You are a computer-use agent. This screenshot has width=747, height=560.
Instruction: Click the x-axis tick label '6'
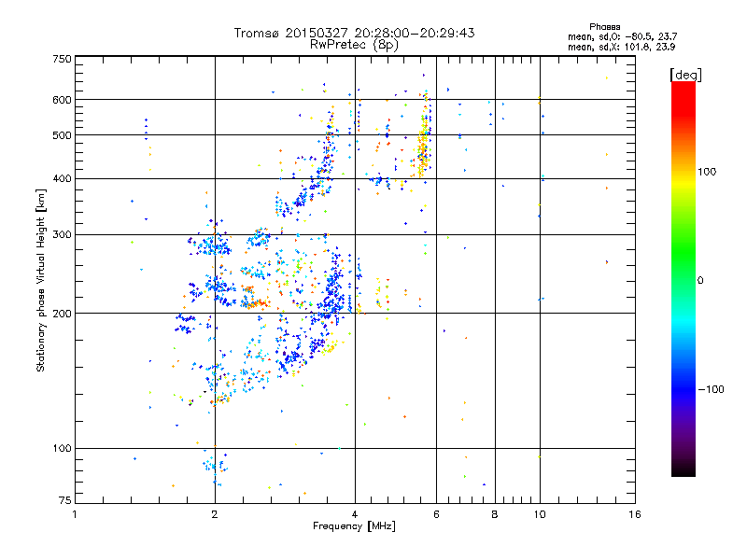click(436, 514)
